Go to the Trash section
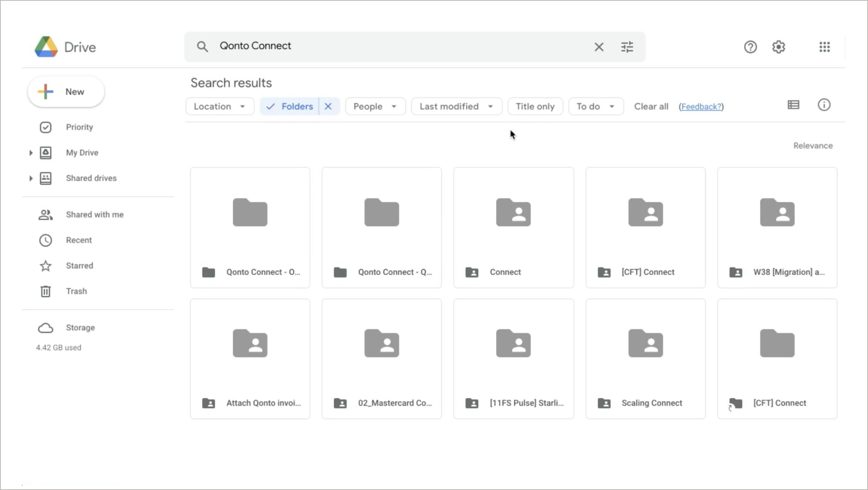Viewport: 868px width, 490px height. [76, 291]
